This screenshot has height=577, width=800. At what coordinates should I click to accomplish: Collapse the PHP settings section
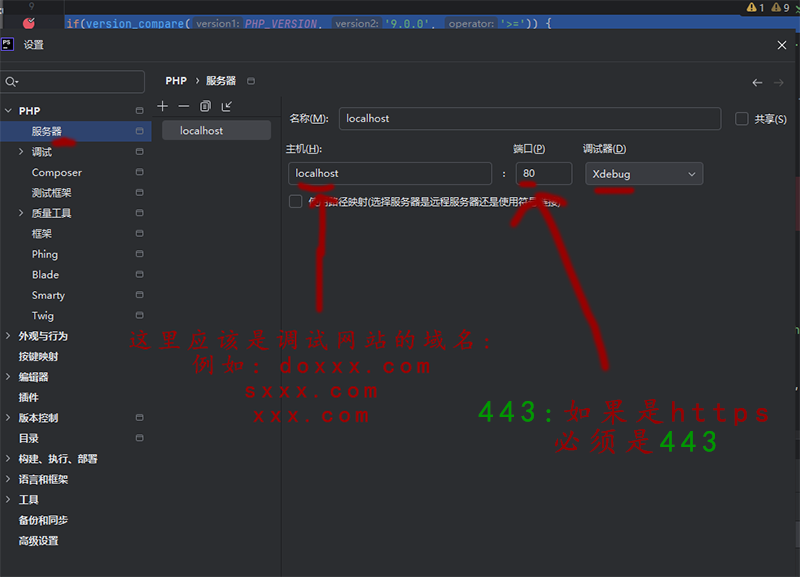(9, 111)
